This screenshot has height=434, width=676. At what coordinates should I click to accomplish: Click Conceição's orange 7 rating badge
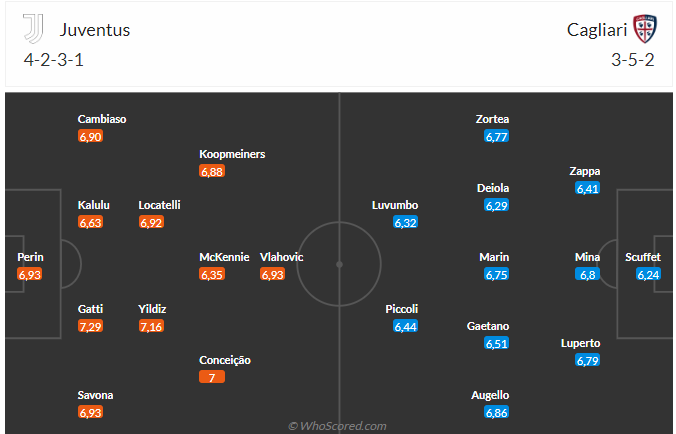pos(212,377)
